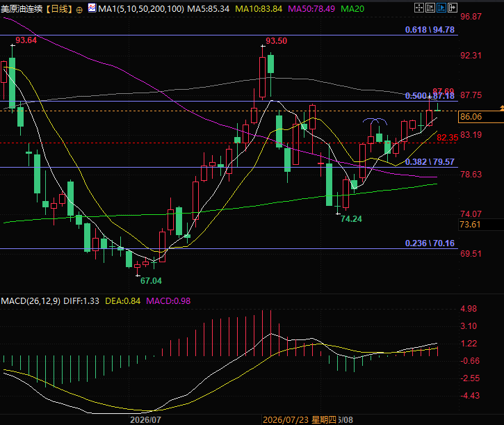Click the DEA:0.84 value
The image size is (504, 425).
tap(123, 300)
